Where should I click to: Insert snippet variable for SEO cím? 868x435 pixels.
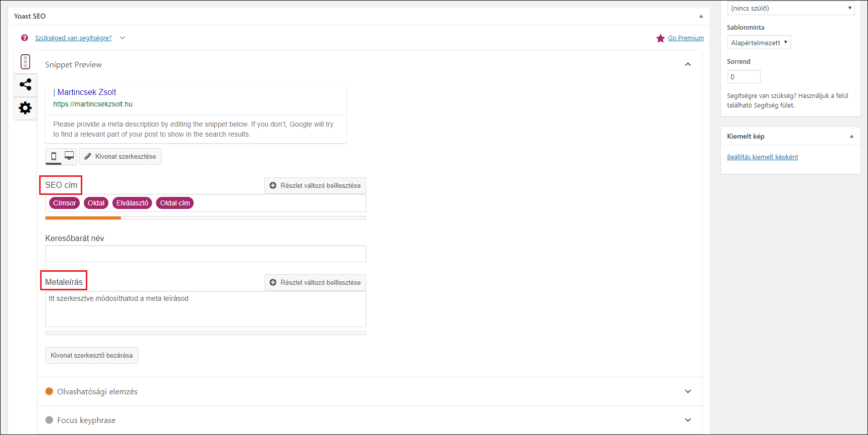click(315, 185)
